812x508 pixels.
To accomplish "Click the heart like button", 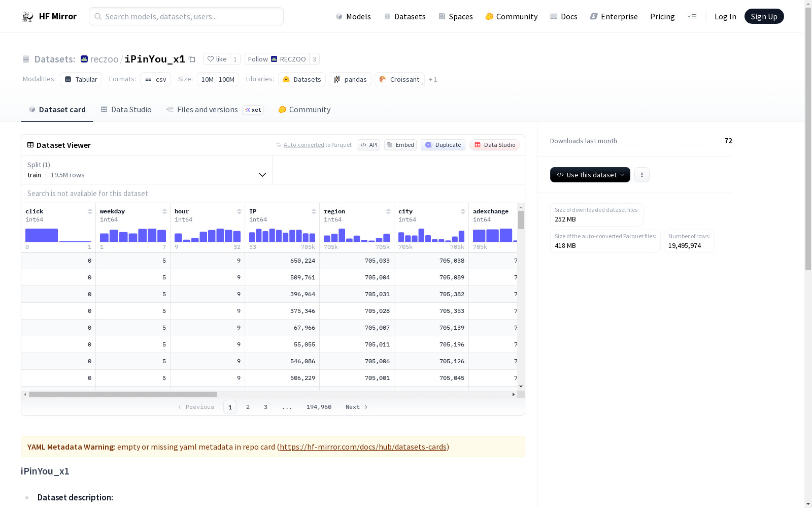I will point(217,59).
